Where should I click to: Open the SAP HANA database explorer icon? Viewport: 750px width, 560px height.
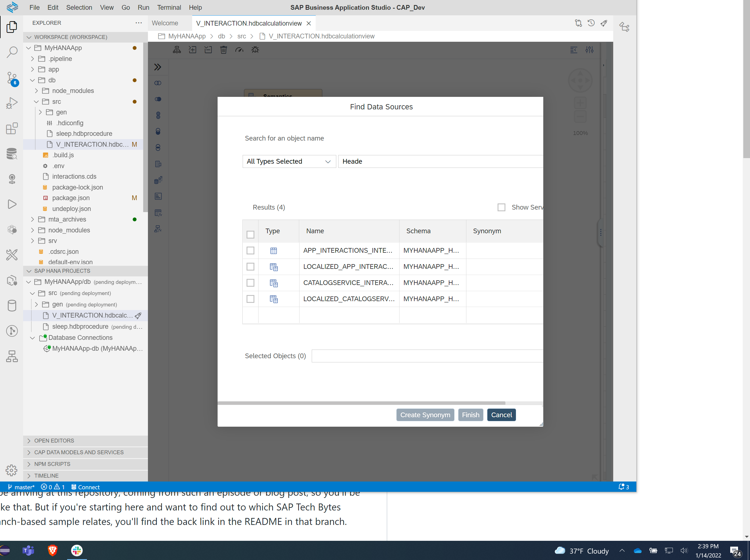pyautogui.click(x=11, y=154)
